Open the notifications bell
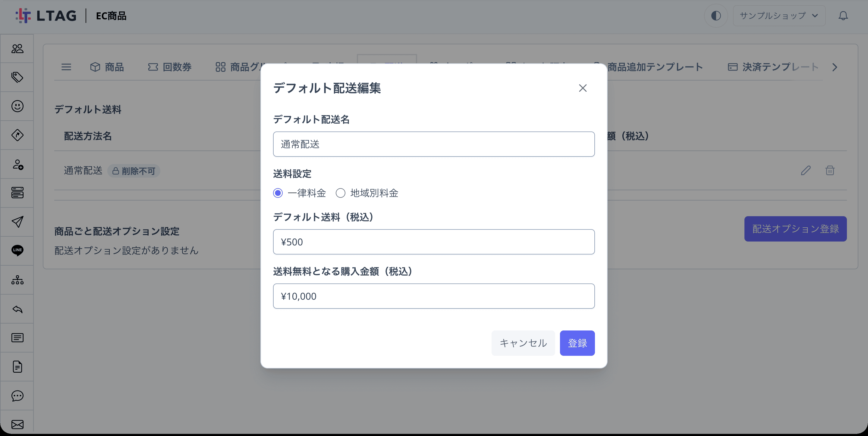The width and height of the screenshot is (868, 436). pos(843,16)
